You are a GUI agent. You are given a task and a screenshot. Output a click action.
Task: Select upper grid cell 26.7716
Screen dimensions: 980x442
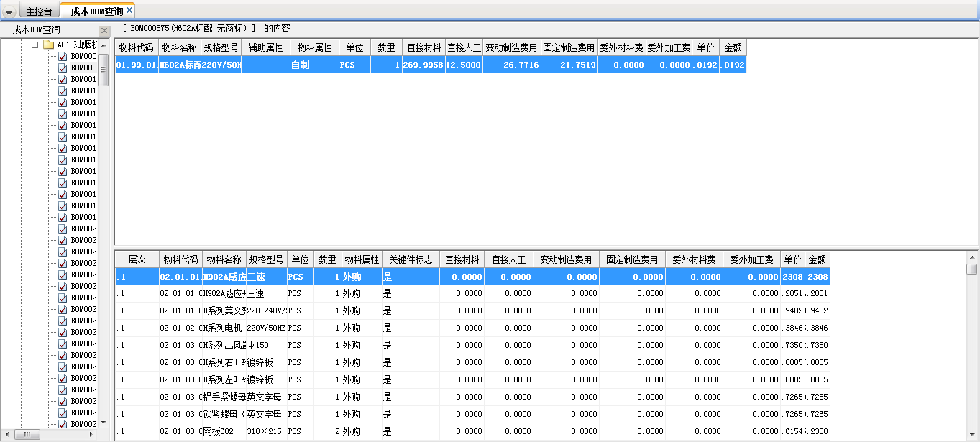[x=511, y=65]
